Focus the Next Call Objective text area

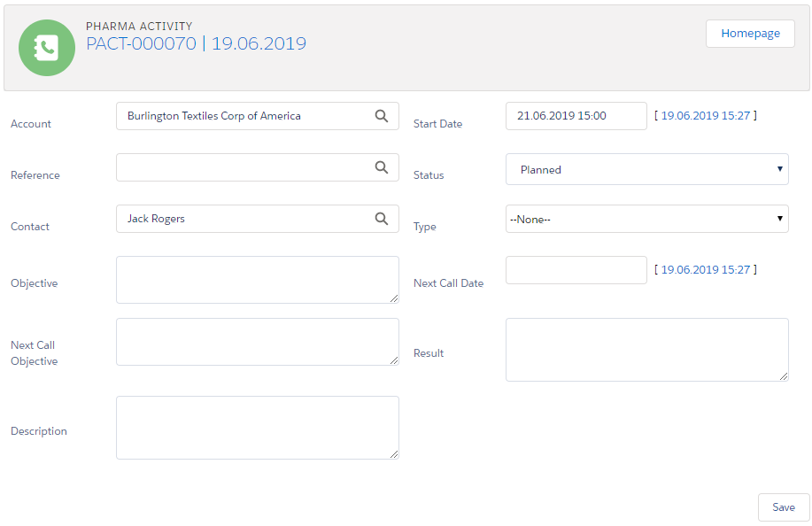tap(257, 342)
